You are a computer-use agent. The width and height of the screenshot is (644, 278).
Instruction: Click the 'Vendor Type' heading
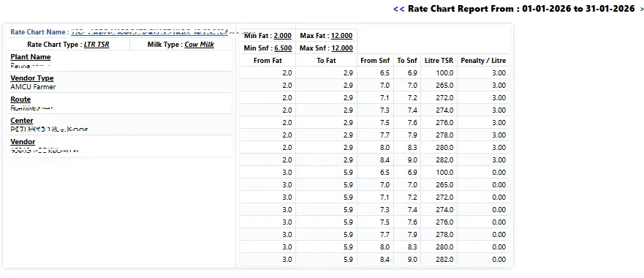[x=32, y=78]
